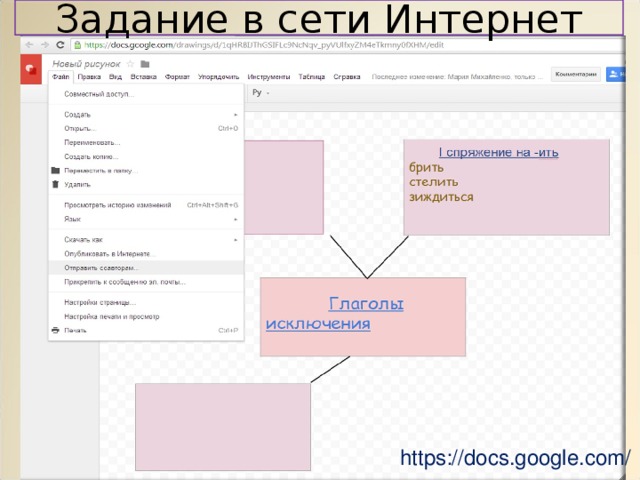Image resolution: width=640 pixels, height=480 pixels.
Task: Click the Последнее изменение history link
Action: pyautogui.click(x=457, y=77)
